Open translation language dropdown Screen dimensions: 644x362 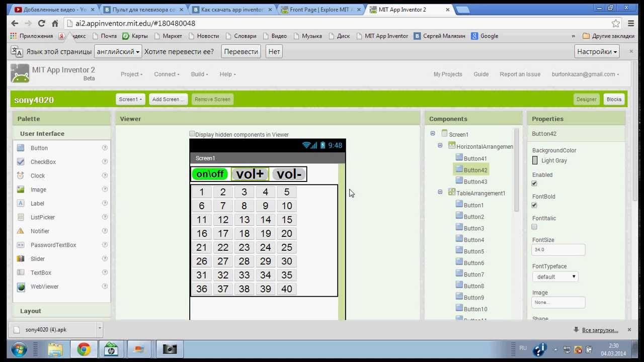point(117,51)
